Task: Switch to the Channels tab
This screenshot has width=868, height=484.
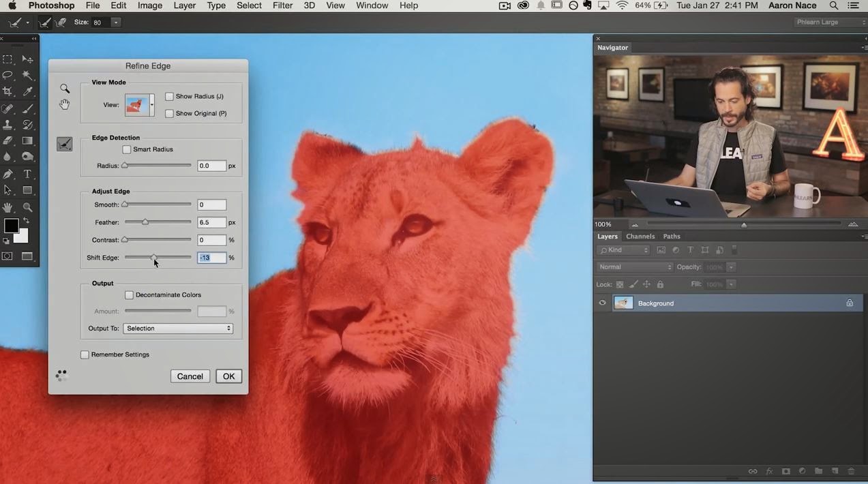Action: 640,236
